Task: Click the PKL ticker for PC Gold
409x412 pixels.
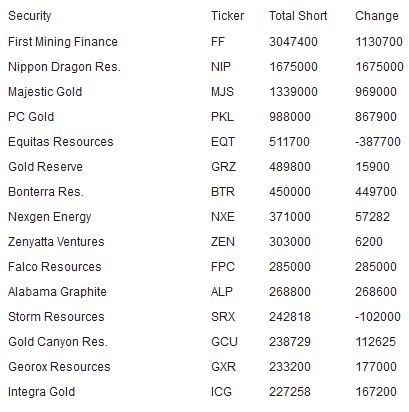Action: tap(222, 117)
